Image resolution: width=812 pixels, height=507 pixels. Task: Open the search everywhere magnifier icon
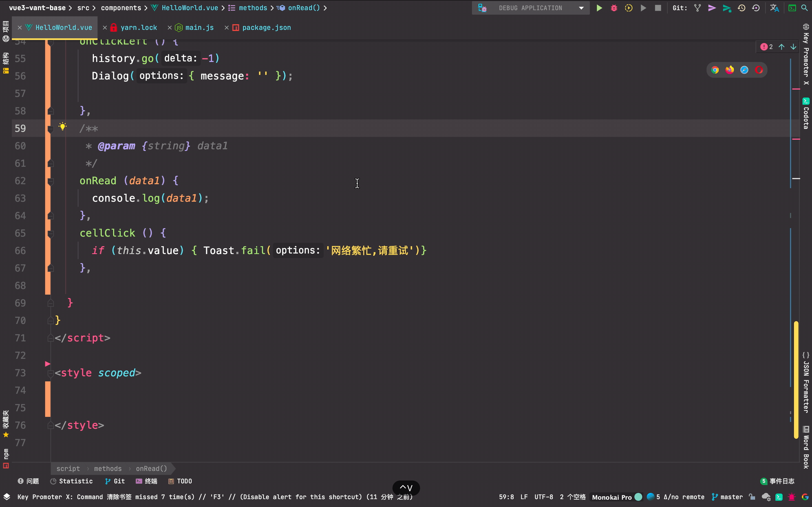click(x=805, y=8)
